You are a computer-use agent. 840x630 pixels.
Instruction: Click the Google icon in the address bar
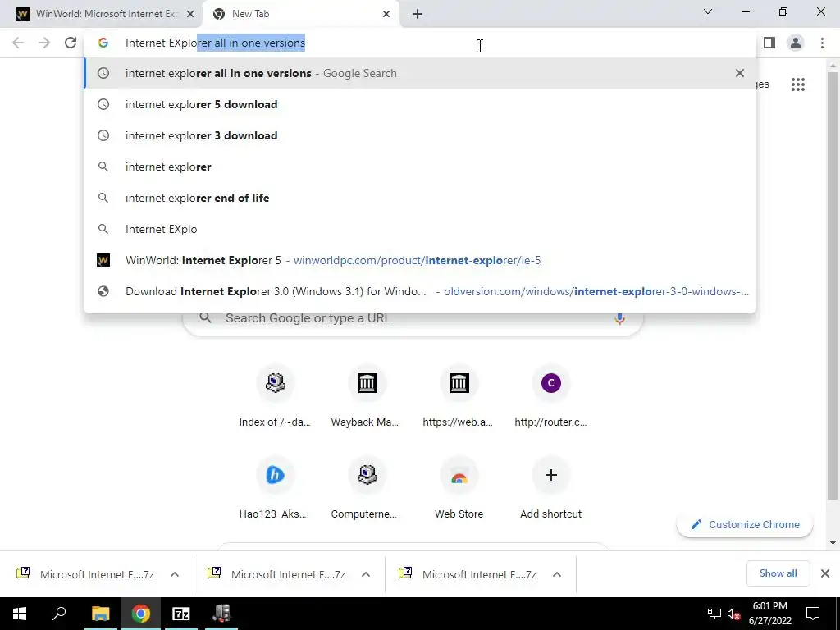[x=103, y=43]
